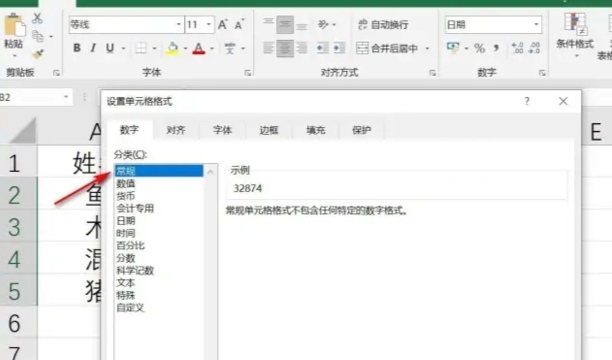This screenshot has height=360, width=612.
Task: Click the Cut scissors icon
Action: (37, 18)
